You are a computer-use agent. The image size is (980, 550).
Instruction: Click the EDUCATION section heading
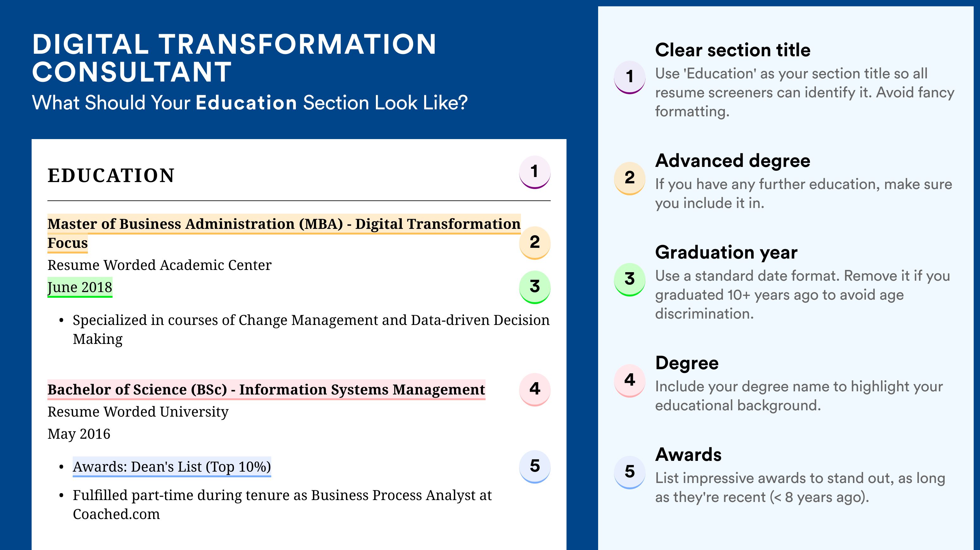[x=111, y=176]
